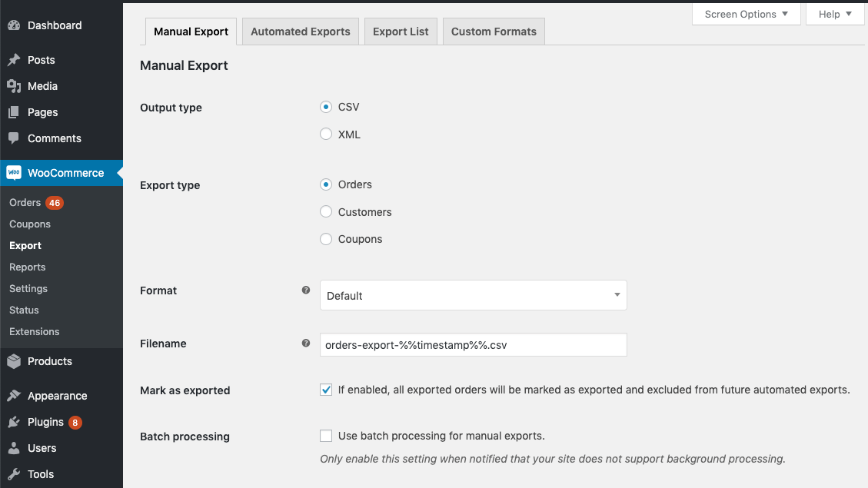Click the Posts pushpin icon

coord(14,60)
